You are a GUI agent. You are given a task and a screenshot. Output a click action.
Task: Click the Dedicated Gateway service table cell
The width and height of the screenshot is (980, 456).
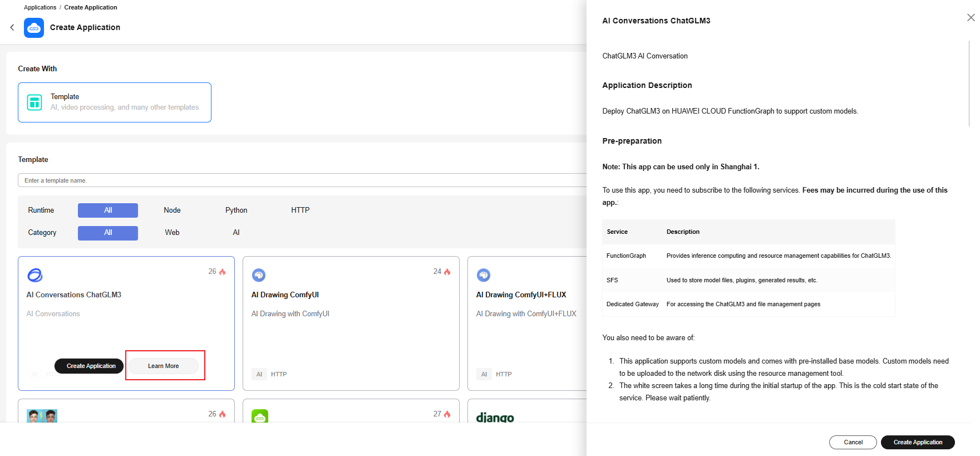[632, 305]
